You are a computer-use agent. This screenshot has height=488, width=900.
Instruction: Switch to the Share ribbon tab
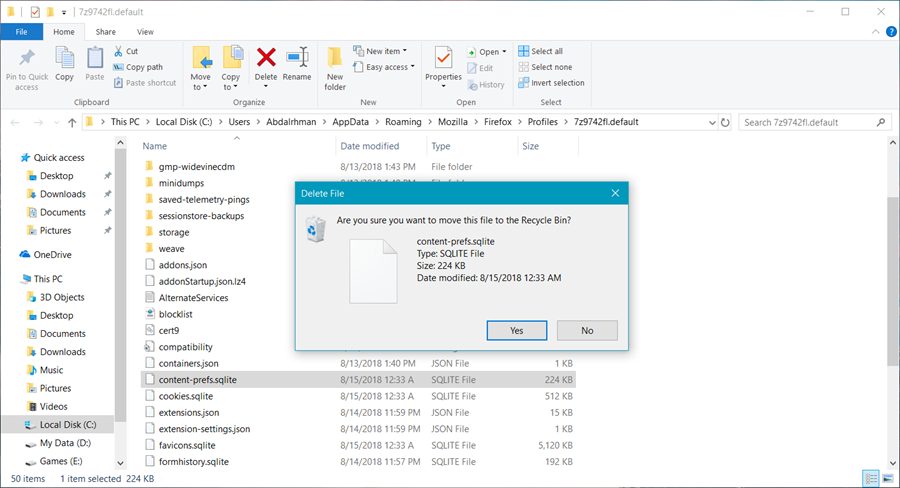(105, 32)
